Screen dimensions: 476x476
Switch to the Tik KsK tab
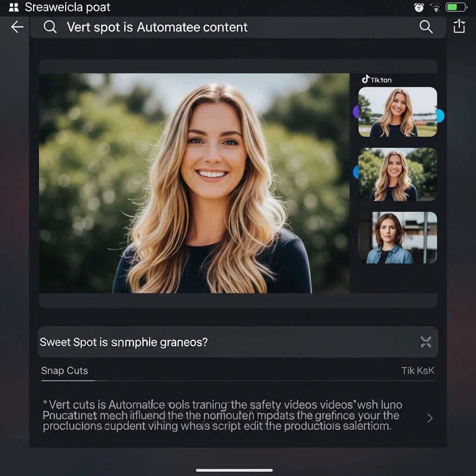coord(417,370)
